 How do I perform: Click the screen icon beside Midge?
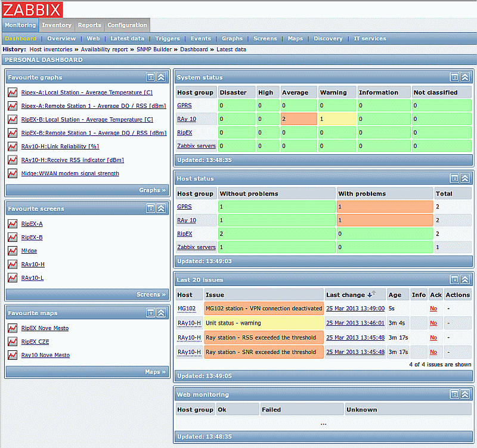tap(13, 251)
